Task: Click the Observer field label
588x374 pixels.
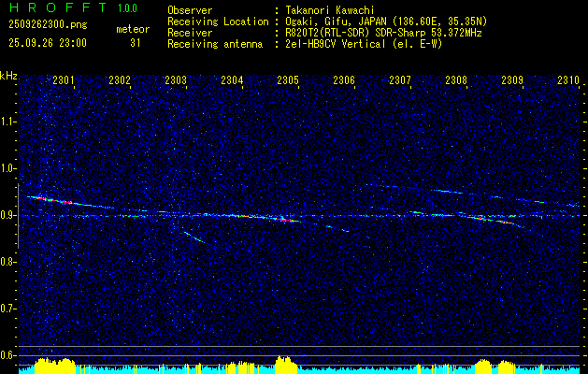Action: 190,10
